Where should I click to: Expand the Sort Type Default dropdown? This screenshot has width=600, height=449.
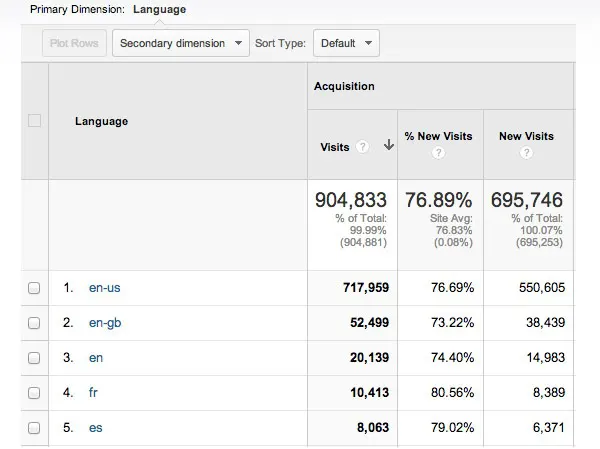[x=346, y=43]
